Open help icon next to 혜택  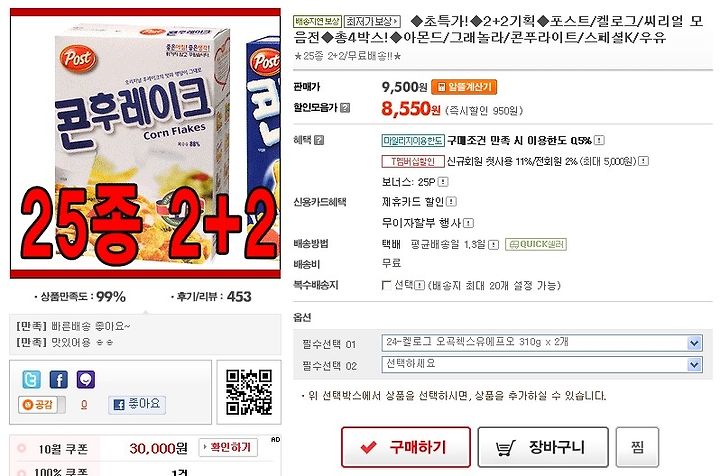pyautogui.click(x=319, y=140)
